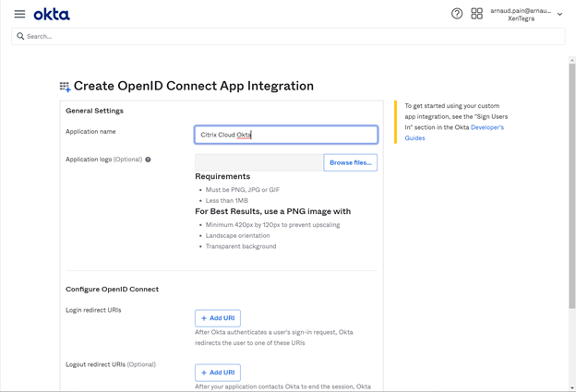The width and height of the screenshot is (576, 392).
Task: Expand the user account chevron
Action: pos(559,15)
